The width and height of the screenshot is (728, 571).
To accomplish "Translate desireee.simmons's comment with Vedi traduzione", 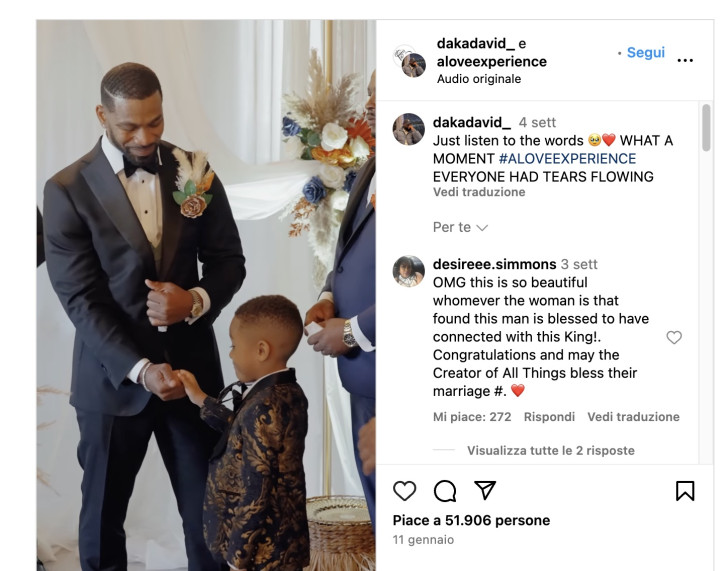I will click(x=633, y=416).
